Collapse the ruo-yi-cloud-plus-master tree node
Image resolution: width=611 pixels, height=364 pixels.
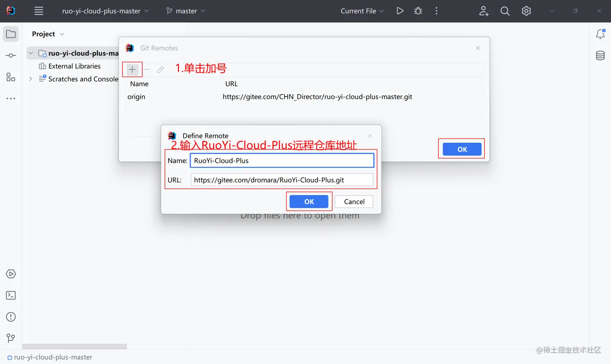click(31, 53)
